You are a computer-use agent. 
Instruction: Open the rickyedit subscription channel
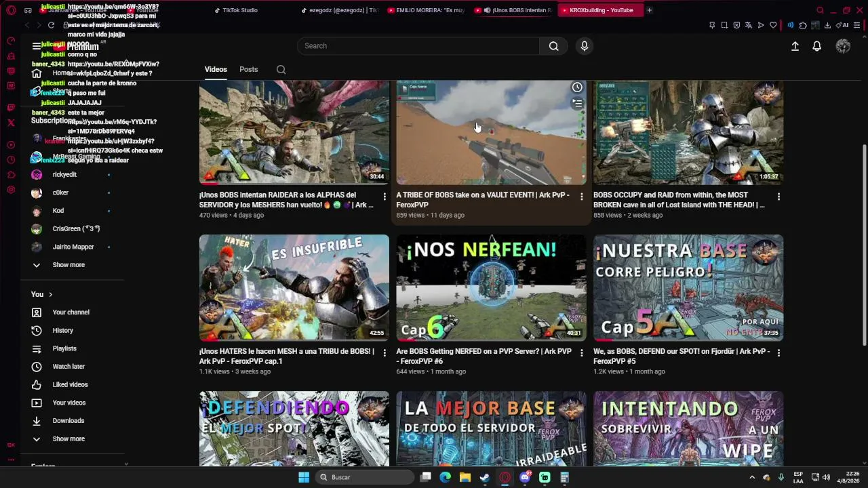coord(64,175)
